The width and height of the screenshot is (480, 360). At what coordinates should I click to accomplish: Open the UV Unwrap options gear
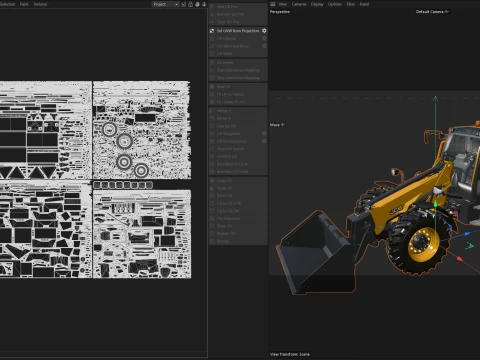tap(264, 38)
